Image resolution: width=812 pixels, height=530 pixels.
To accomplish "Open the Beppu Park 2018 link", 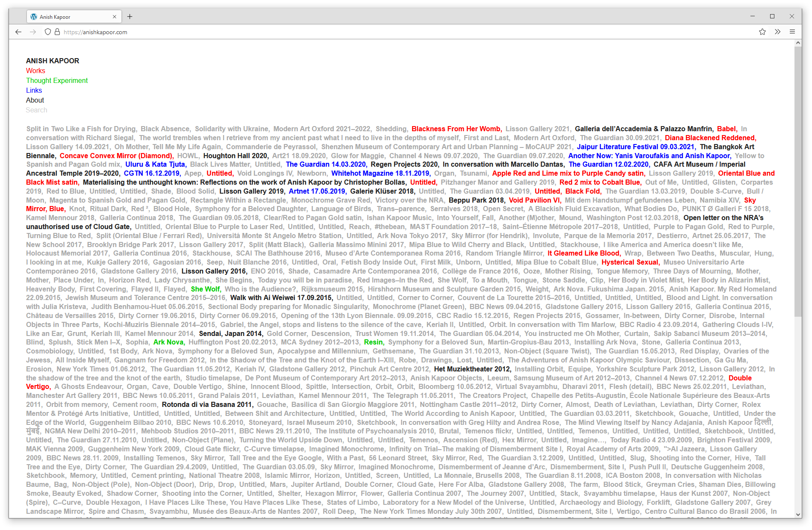I will tap(477, 200).
